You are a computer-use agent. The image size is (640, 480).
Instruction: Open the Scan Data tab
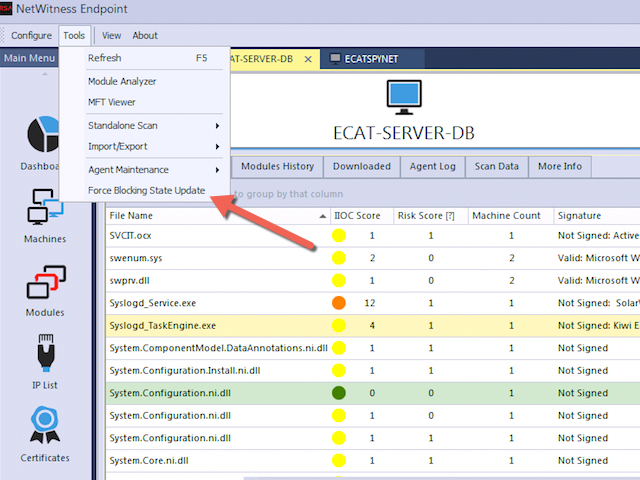point(496,166)
